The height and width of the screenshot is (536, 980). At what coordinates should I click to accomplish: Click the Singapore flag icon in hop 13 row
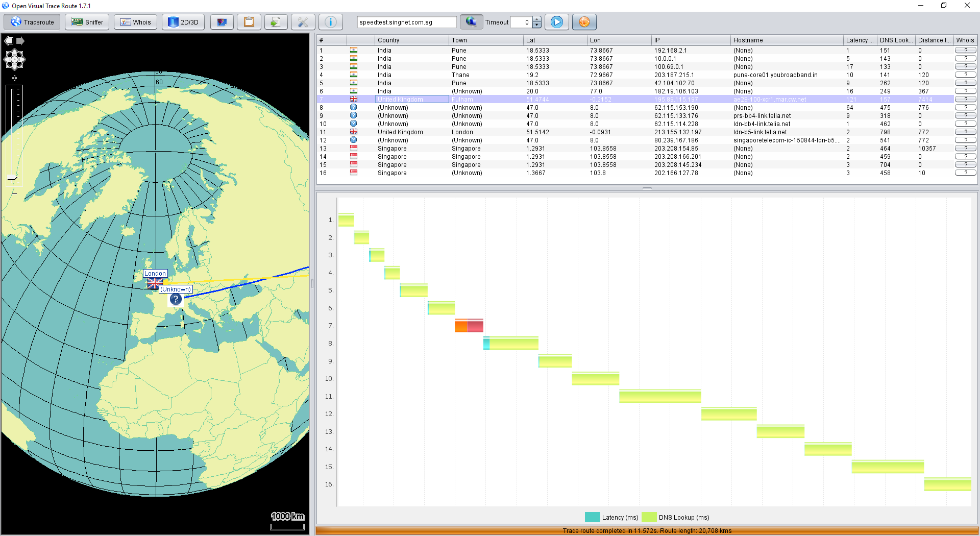(x=354, y=149)
